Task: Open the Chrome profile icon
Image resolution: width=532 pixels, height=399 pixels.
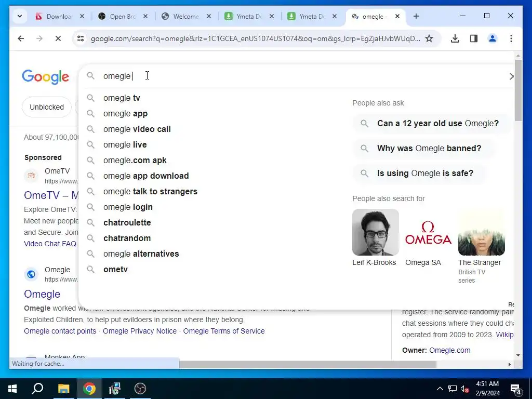Action: [493, 38]
